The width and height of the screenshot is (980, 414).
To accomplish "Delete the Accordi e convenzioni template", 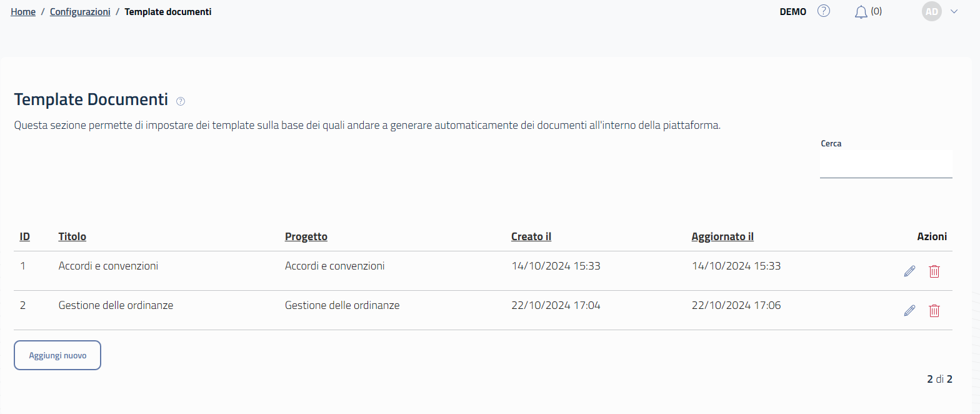I will click(934, 271).
